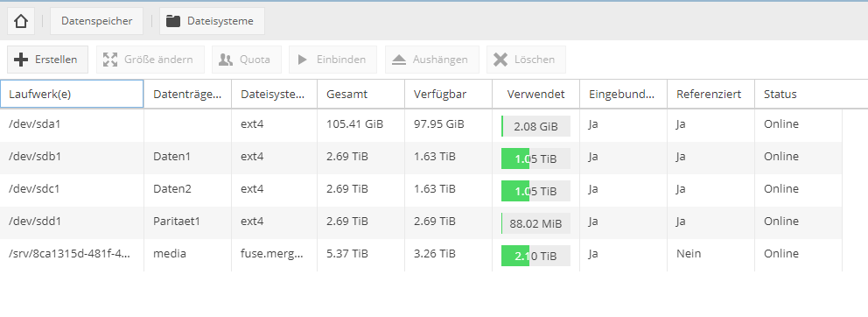Click the 2.10 TiB usage bar
This screenshot has height=317, width=868.
(x=535, y=256)
